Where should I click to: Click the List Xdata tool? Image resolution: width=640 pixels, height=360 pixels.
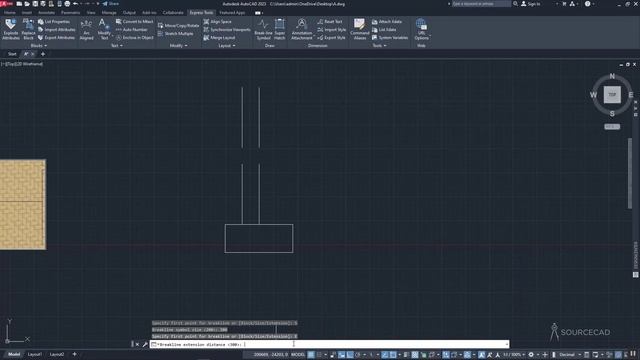[x=384, y=29]
